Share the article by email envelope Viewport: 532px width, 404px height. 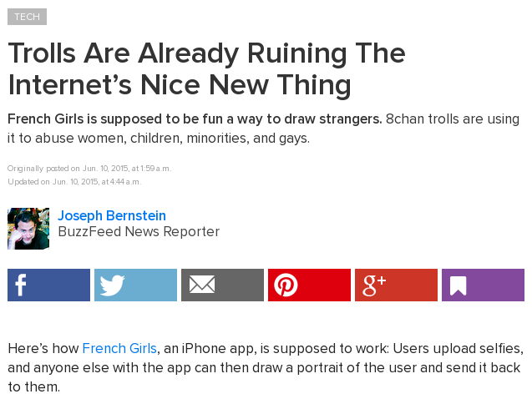222,285
